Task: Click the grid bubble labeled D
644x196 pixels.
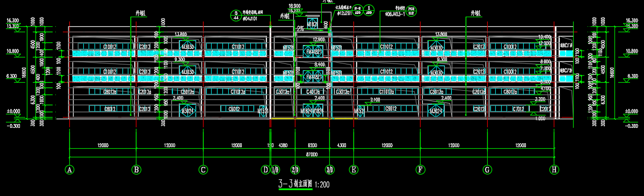Action: tap(265, 169)
